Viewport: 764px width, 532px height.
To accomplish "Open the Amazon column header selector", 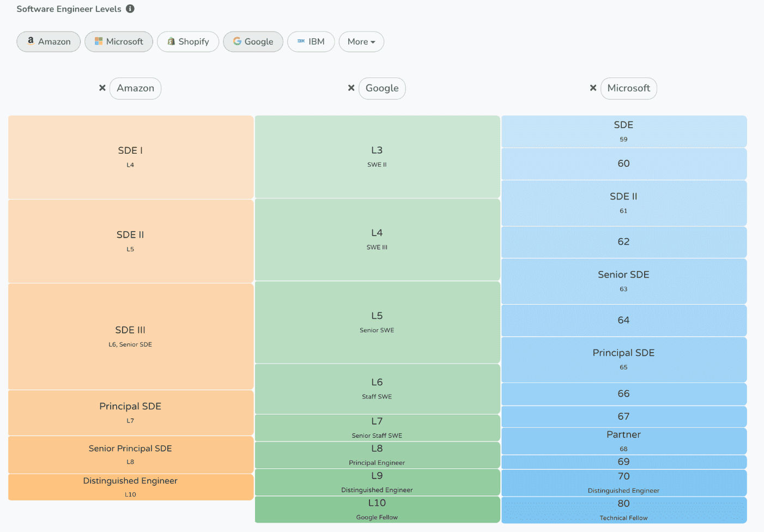I will (x=135, y=88).
